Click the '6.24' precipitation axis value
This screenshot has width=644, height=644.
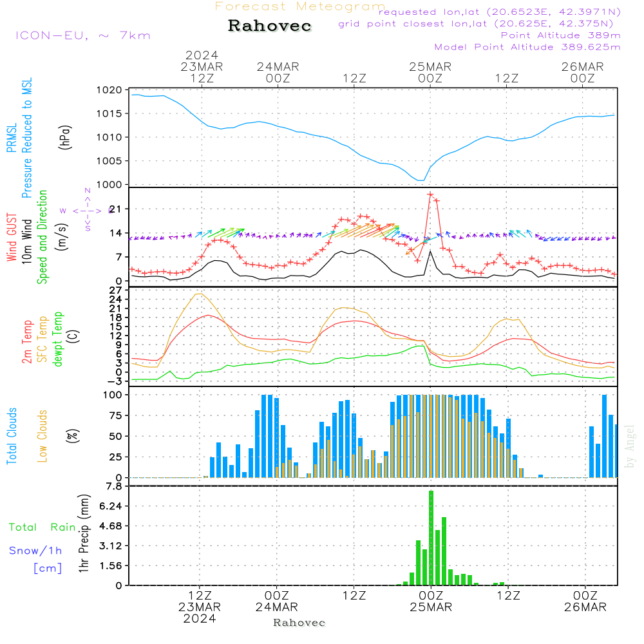111,506
